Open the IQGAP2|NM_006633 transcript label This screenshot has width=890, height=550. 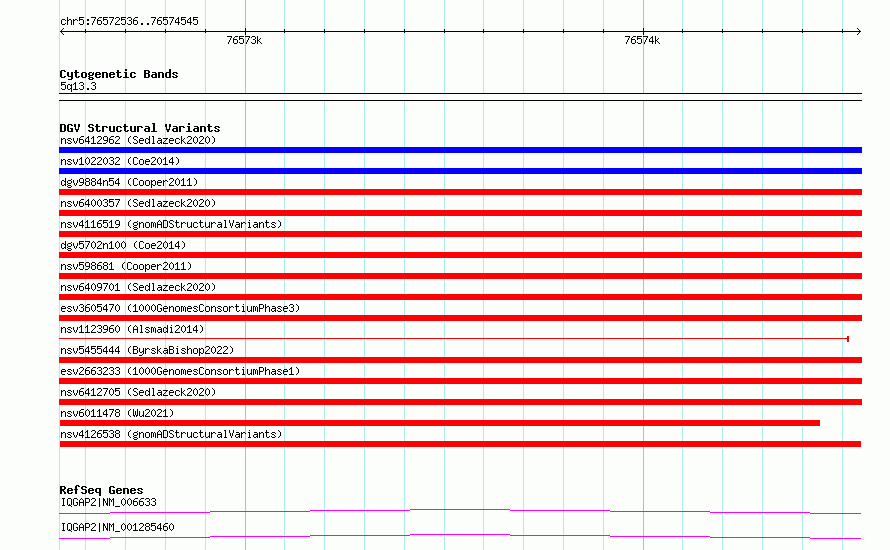pyautogui.click(x=108, y=502)
